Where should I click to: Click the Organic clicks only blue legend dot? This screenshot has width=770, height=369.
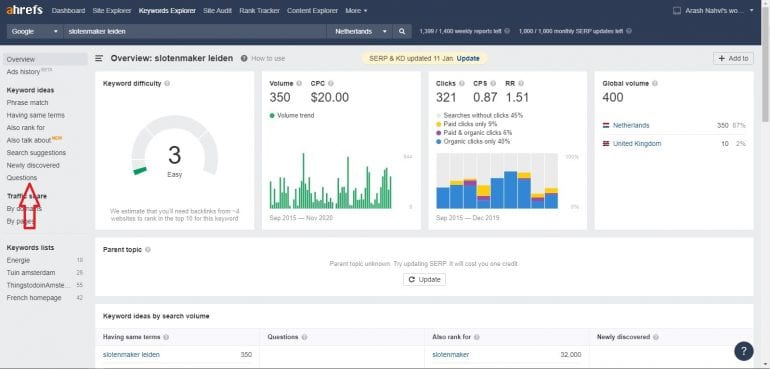(438, 142)
